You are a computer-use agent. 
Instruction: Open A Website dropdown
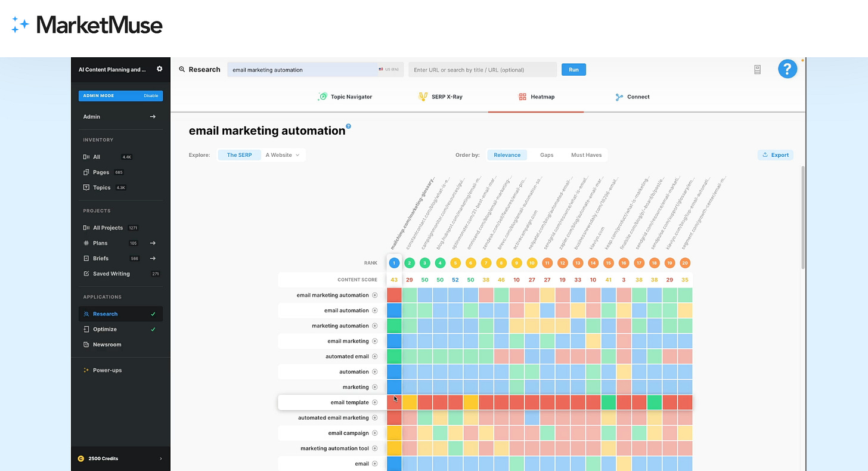pyautogui.click(x=283, y=155)
